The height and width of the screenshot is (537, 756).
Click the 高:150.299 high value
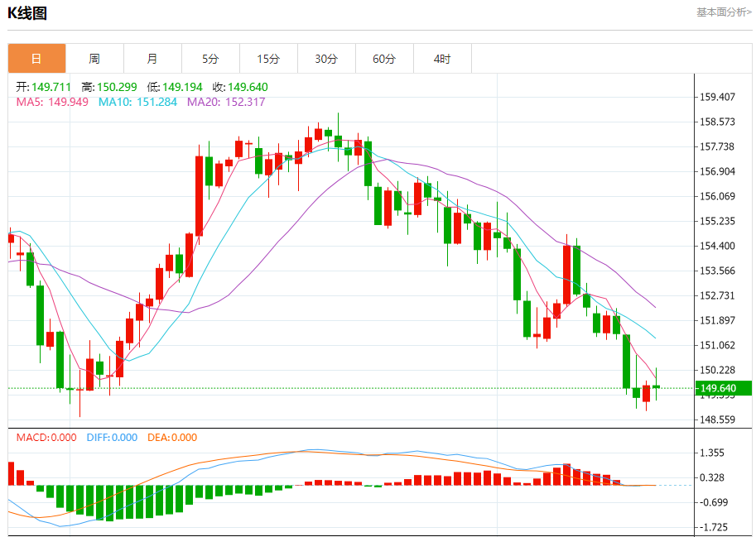coord(109,87)
